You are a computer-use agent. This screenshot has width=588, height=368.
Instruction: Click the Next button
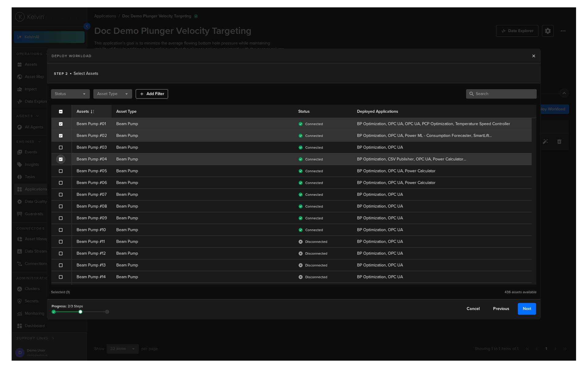tap(527, 309)
